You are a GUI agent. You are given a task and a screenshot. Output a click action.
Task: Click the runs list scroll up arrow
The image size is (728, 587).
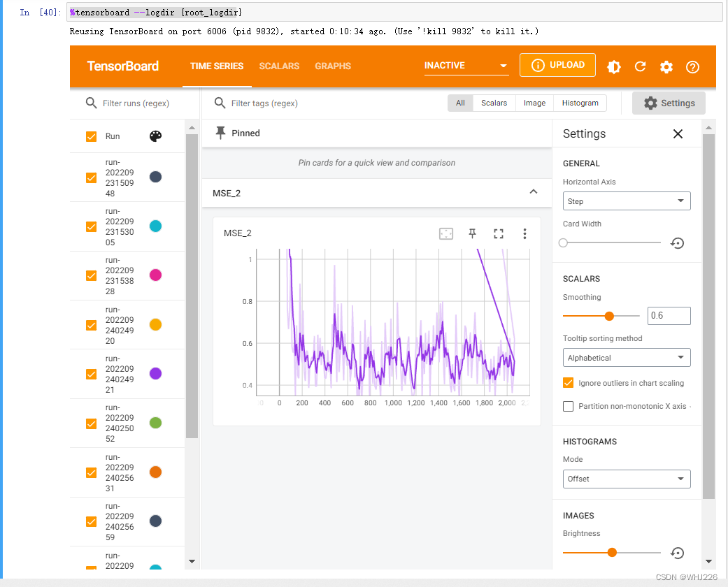192,127
